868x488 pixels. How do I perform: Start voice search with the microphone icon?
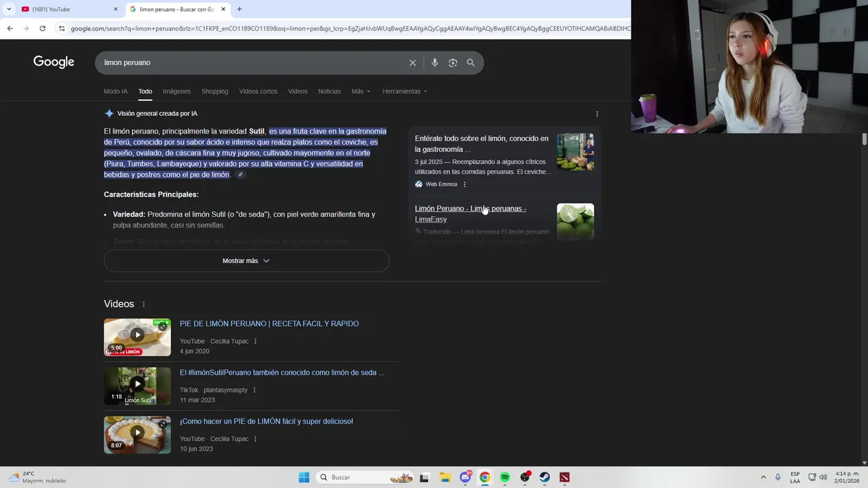point(435,62)
